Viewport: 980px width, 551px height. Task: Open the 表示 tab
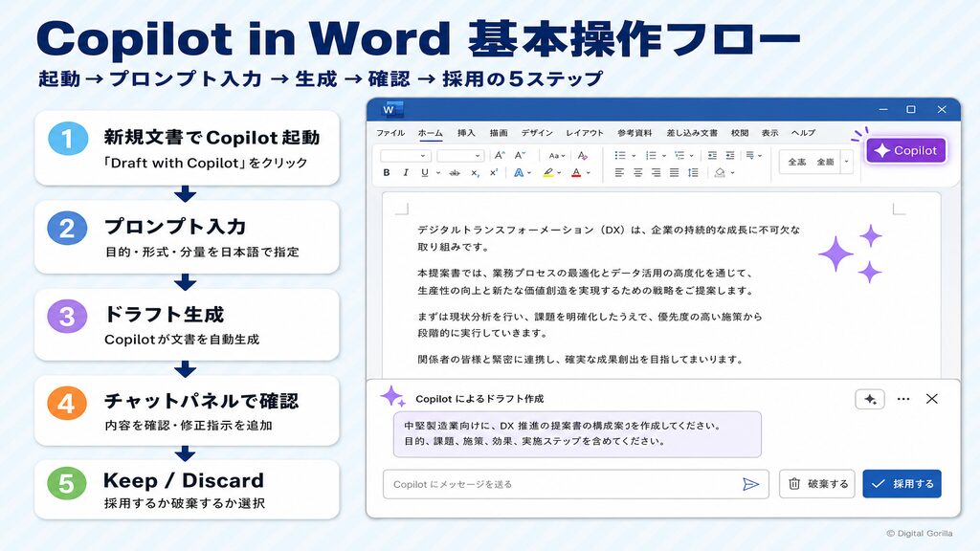tap(770, 133)
